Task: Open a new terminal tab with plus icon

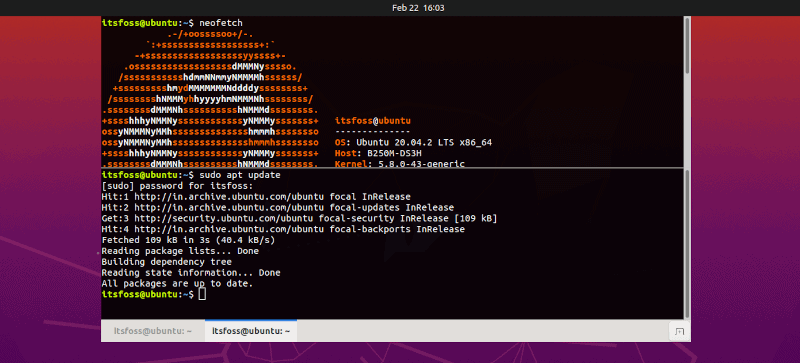Action: click(x=679, y=331)
